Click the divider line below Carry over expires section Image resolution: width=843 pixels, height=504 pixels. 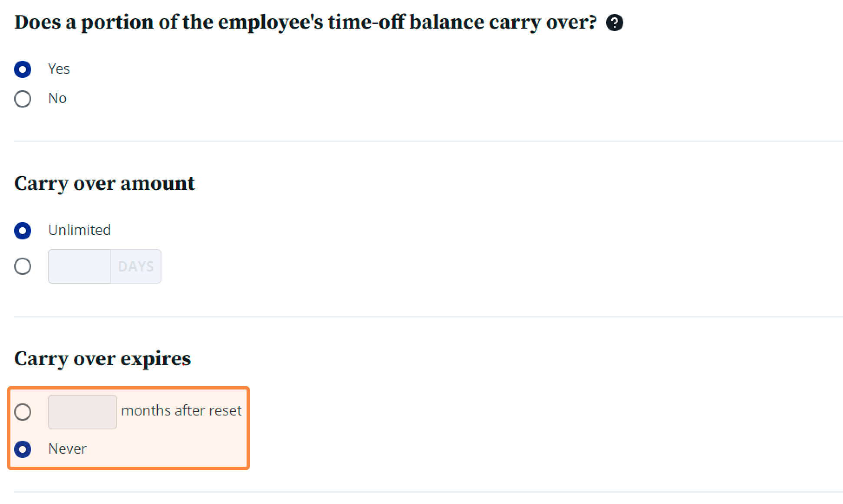click(x=428, y=492)
